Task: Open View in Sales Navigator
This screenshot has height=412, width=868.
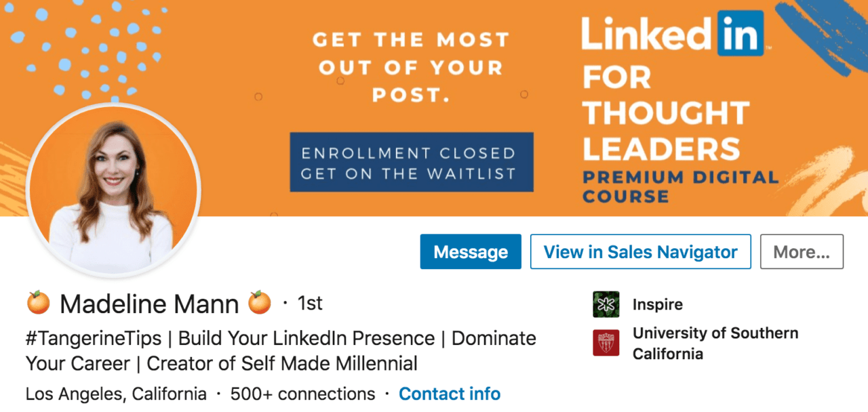Action: [640, 251]
